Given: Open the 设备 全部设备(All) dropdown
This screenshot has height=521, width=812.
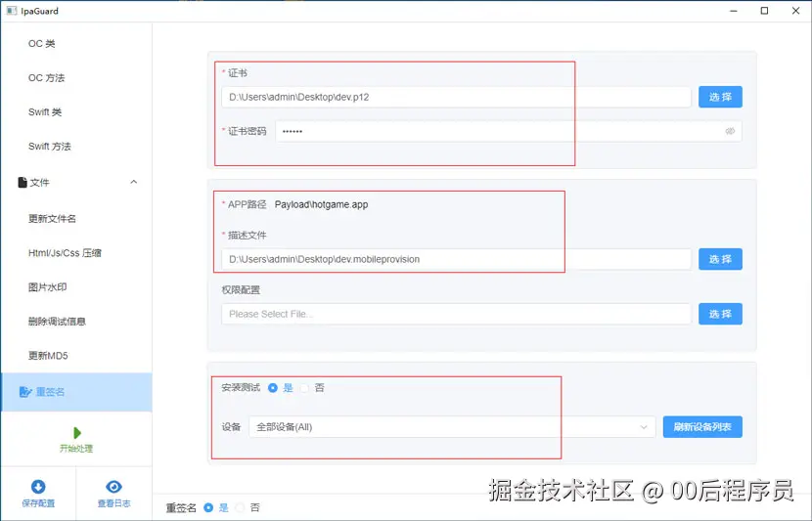Looking at the screenshot, I should click(x=452, y=427).
